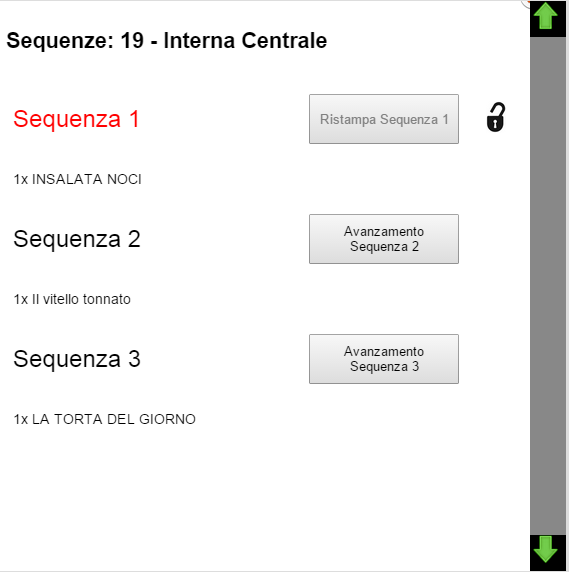
Task: Advance with Avanzamento Sequenza 2 button
Action: coord(384,239)
